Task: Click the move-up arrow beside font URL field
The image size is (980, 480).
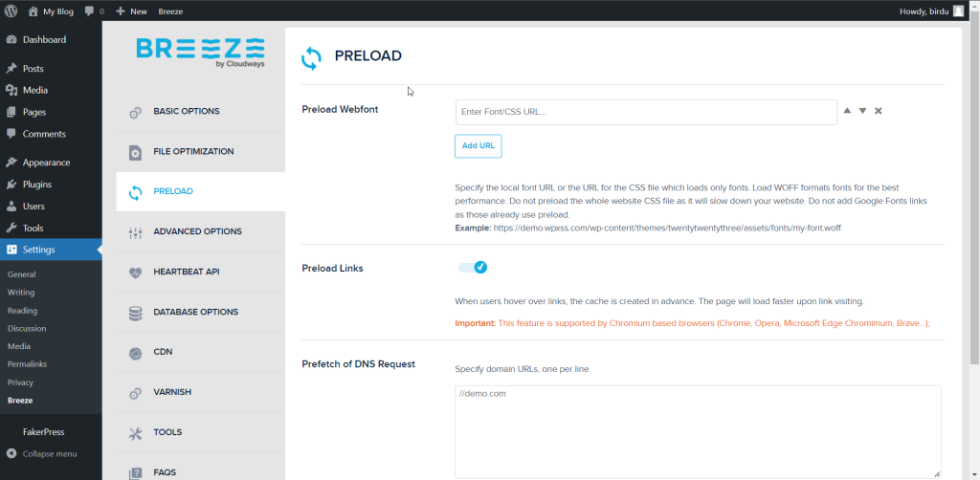Action: click(847, 111)
